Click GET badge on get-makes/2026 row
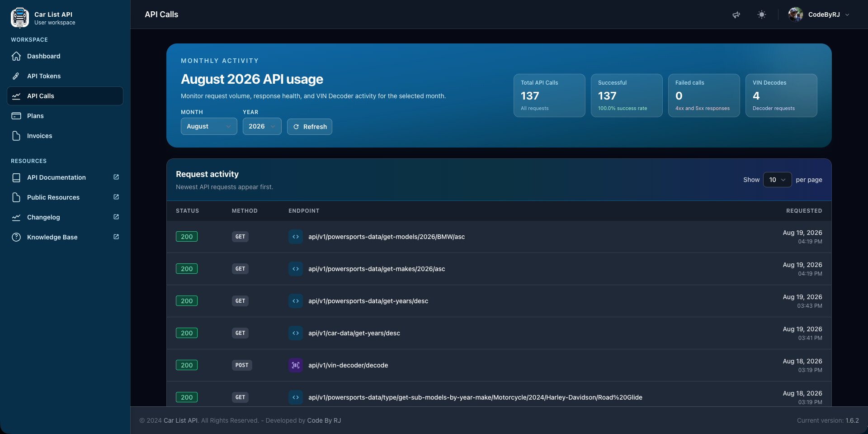 point(240,269)
